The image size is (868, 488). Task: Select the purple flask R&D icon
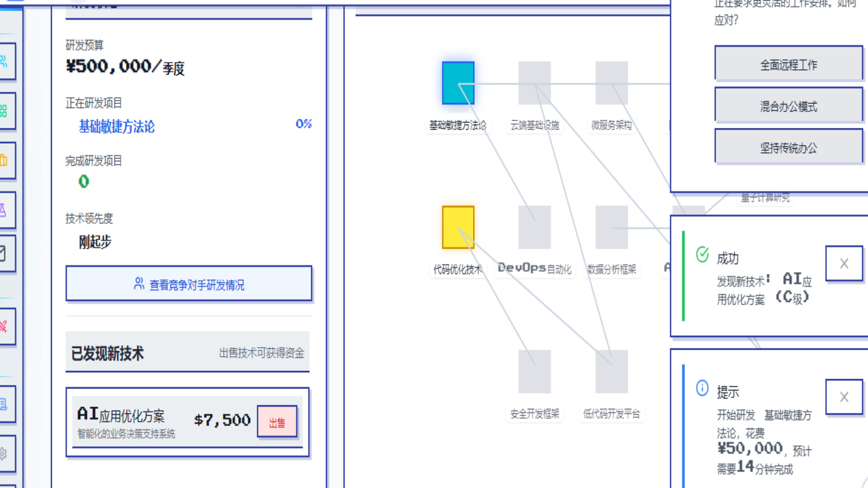tap(5, 209)
